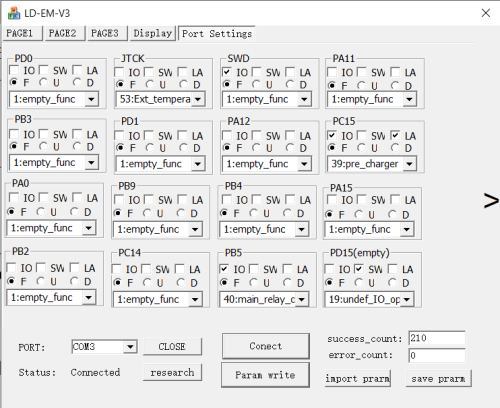Enable the LA checkbox for PC14
Image resolution: width=500 pixels, height=408 pixels.
point(180,269)
